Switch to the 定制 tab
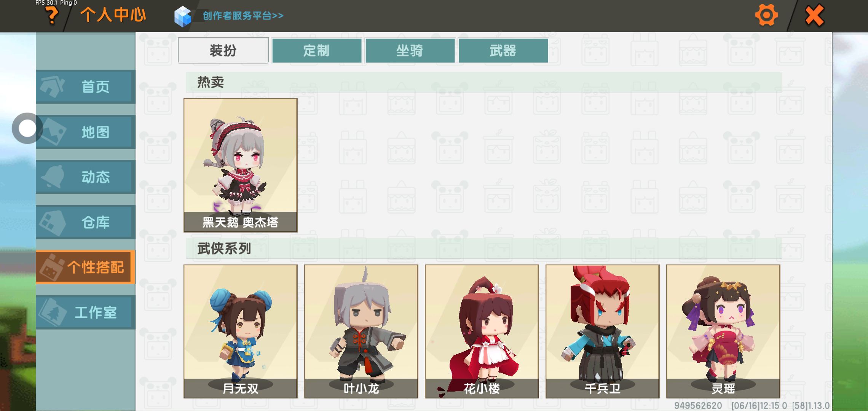The height and width of the screenshot is (411, 868). [x=317, y=51]
